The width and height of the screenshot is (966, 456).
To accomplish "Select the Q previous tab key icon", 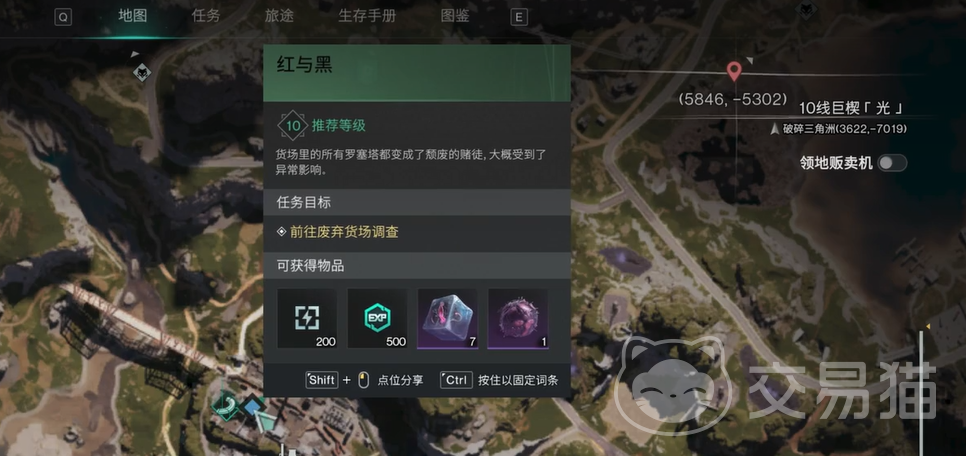I will [x=63, y=17].
